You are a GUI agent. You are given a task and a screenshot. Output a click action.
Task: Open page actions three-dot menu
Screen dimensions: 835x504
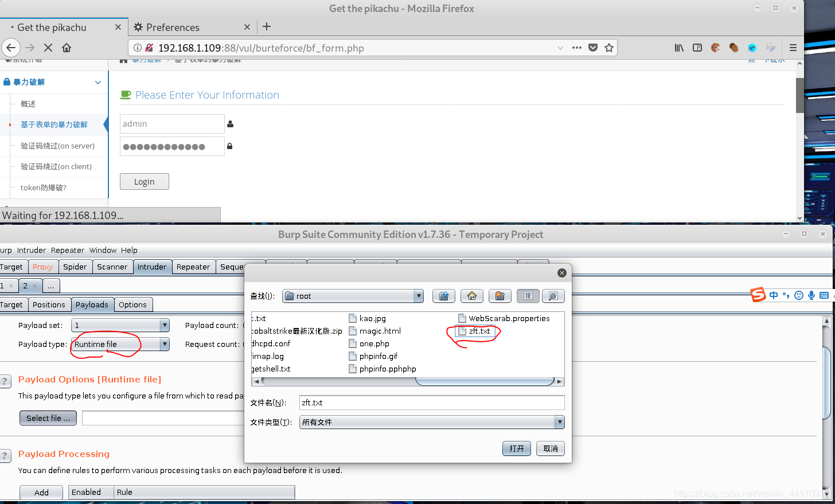577,48
